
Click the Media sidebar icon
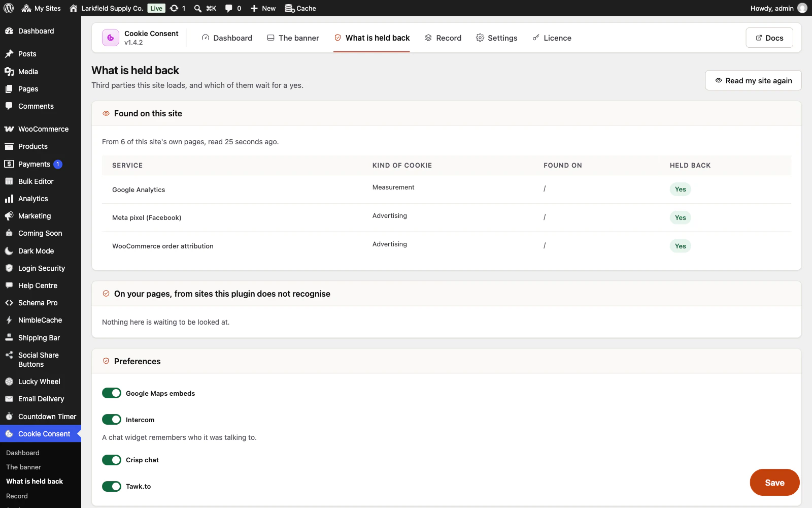[9, 72]
